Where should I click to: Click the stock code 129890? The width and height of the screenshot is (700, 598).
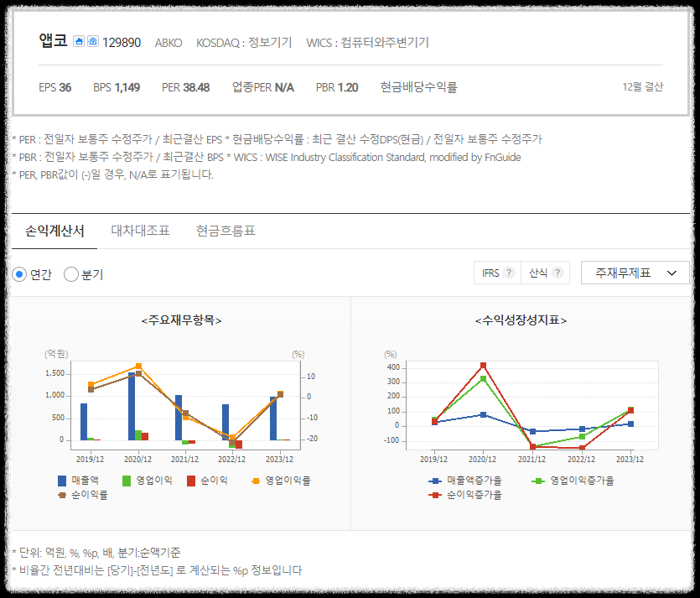[x=122, y=43]
